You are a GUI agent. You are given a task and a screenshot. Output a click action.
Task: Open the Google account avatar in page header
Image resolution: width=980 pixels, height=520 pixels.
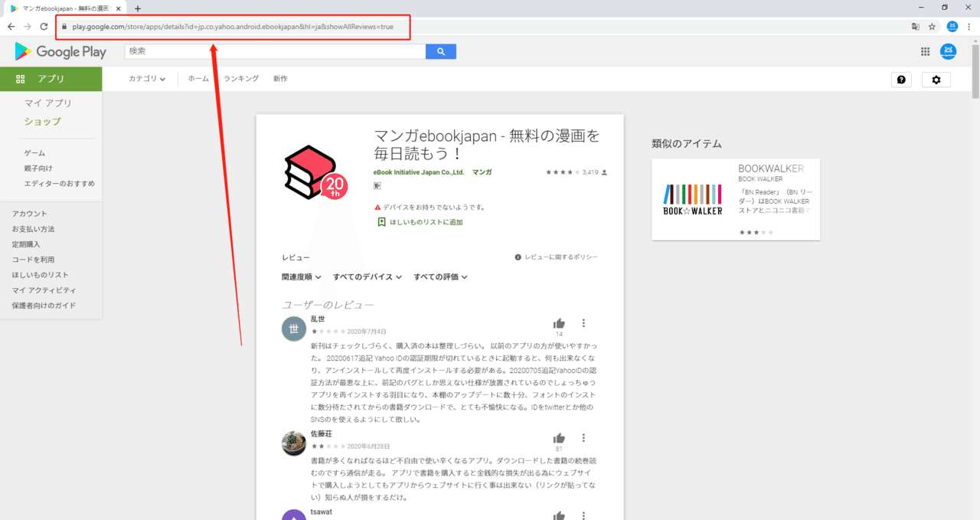tap(948, 51)
